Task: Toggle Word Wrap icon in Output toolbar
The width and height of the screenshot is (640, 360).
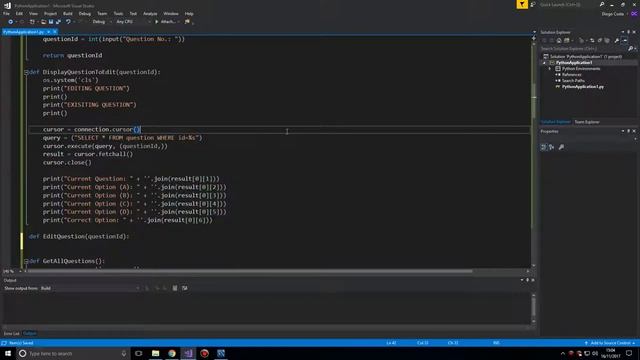Action: coord(185,288)
